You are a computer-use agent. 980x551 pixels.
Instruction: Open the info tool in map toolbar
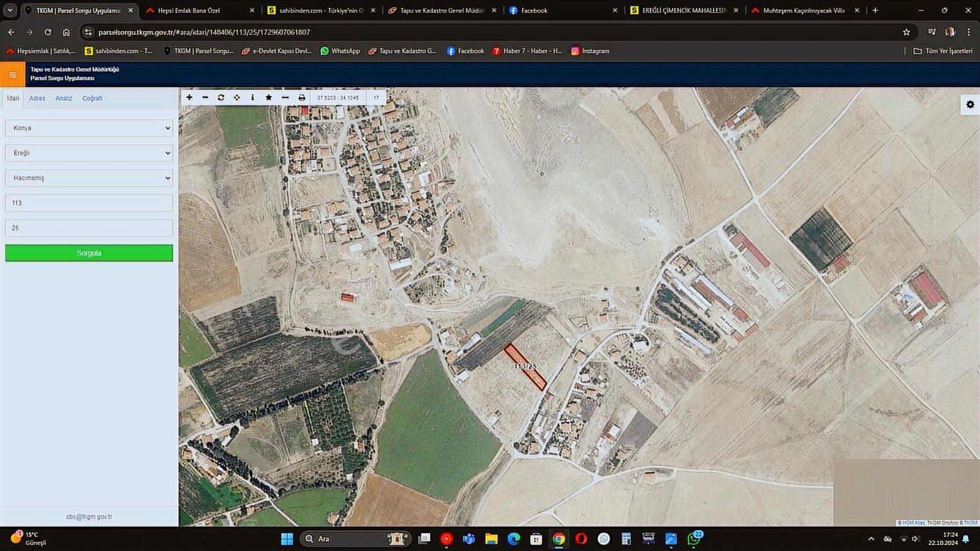tap(252, 97)
